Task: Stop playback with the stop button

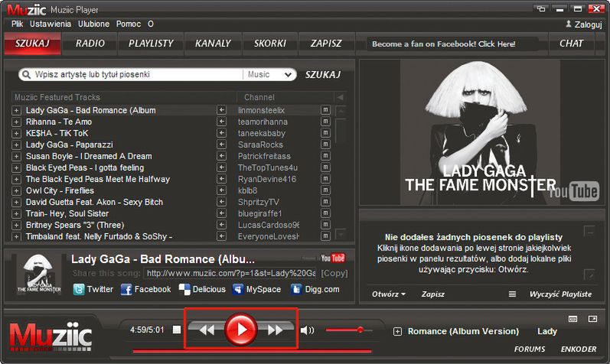Action: point(177,330)
